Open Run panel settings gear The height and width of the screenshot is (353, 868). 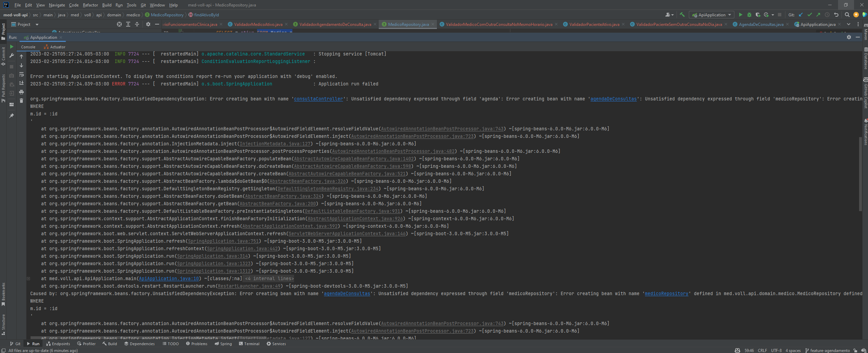[849, 37]
